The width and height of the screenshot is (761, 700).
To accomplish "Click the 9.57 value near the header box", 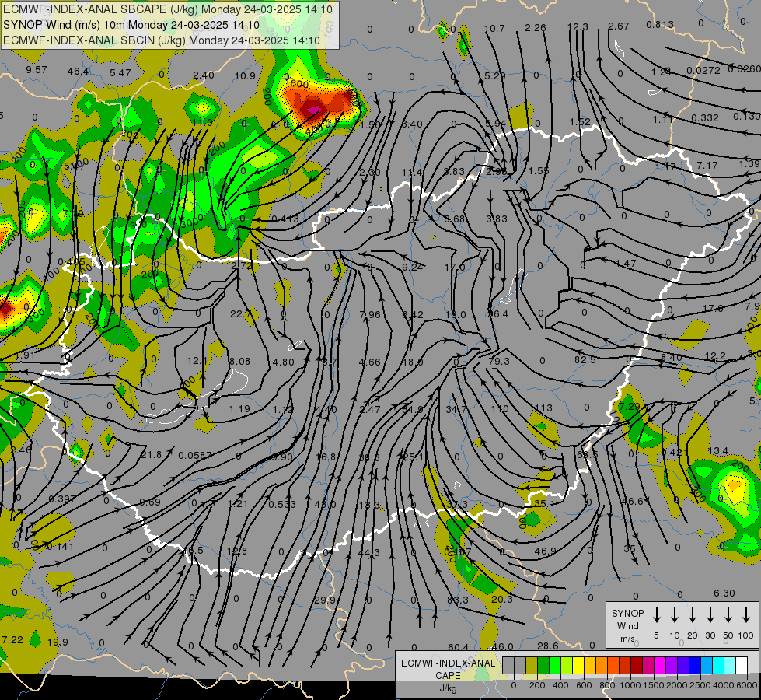I will click(37, 70).
